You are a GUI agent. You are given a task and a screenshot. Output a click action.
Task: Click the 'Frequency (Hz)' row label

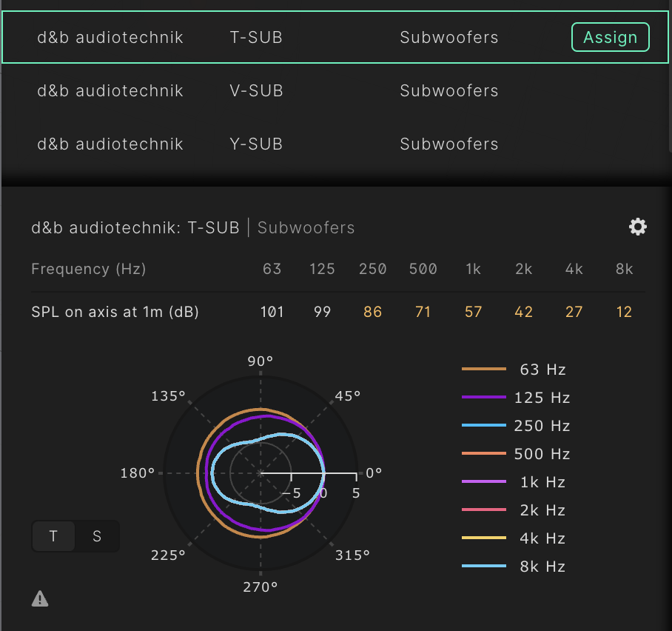89,269
